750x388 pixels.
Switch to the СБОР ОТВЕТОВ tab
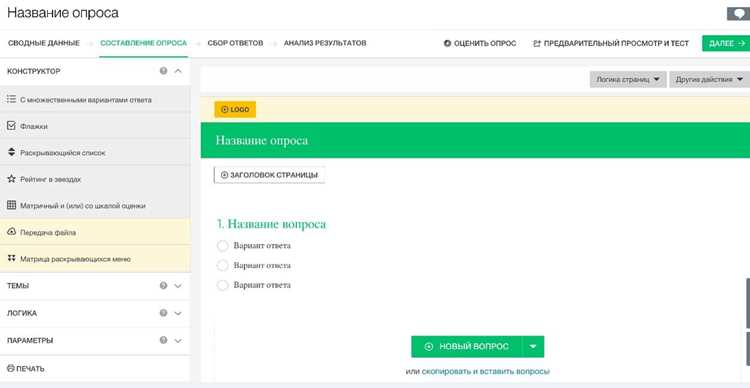[235, 43]
